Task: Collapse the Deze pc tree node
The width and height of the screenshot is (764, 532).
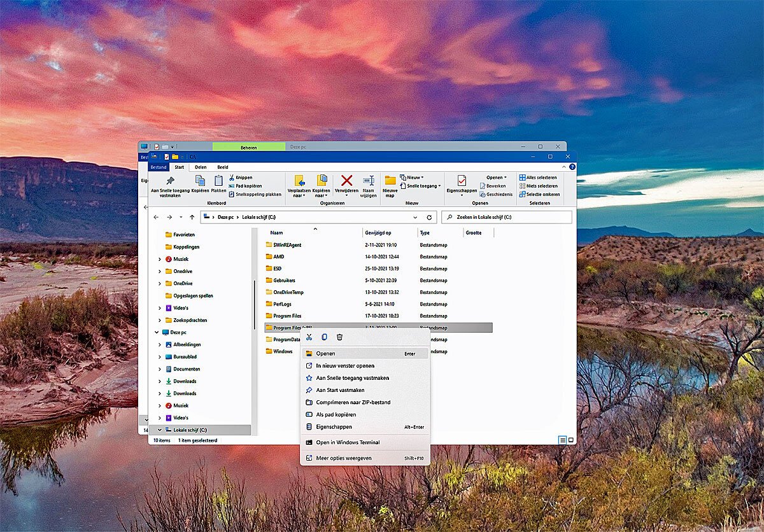Action: [x=157, y=332]
